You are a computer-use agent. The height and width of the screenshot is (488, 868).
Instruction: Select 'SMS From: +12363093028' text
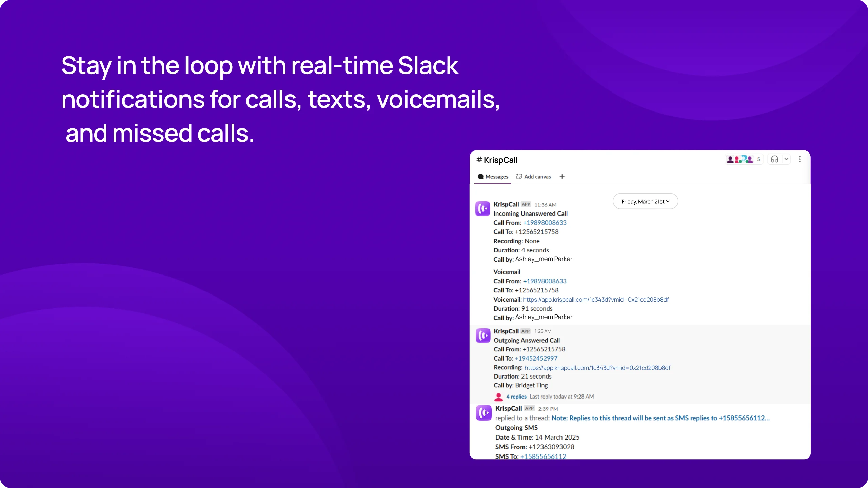(x=535, y=447)
